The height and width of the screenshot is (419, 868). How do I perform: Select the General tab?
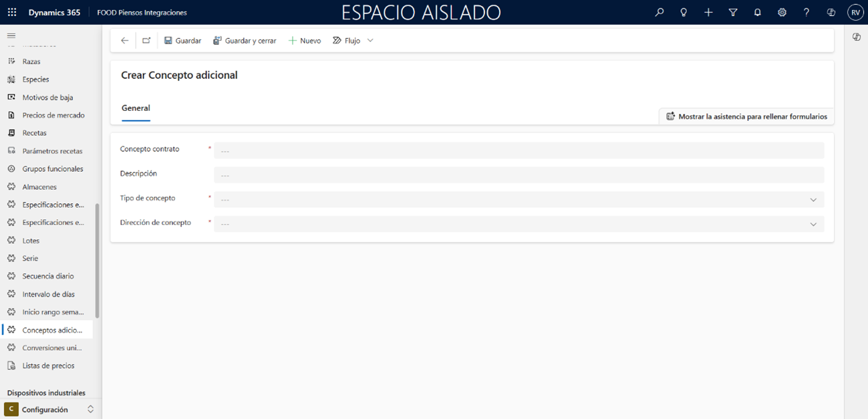click(x=136, y=108)
